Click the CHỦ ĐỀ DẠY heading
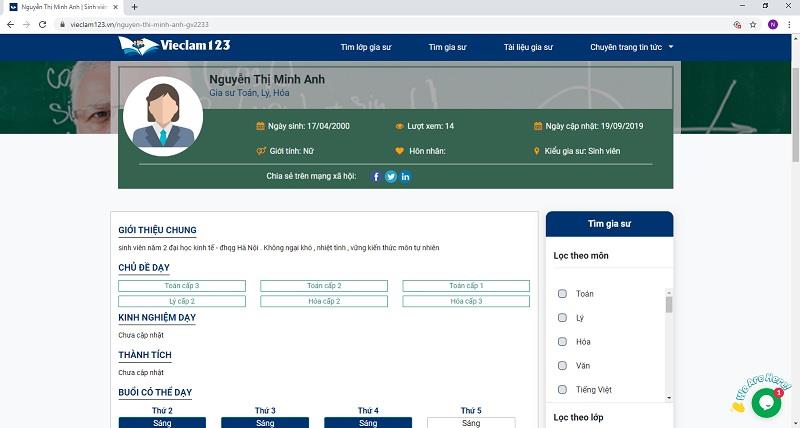 (144, 267)
